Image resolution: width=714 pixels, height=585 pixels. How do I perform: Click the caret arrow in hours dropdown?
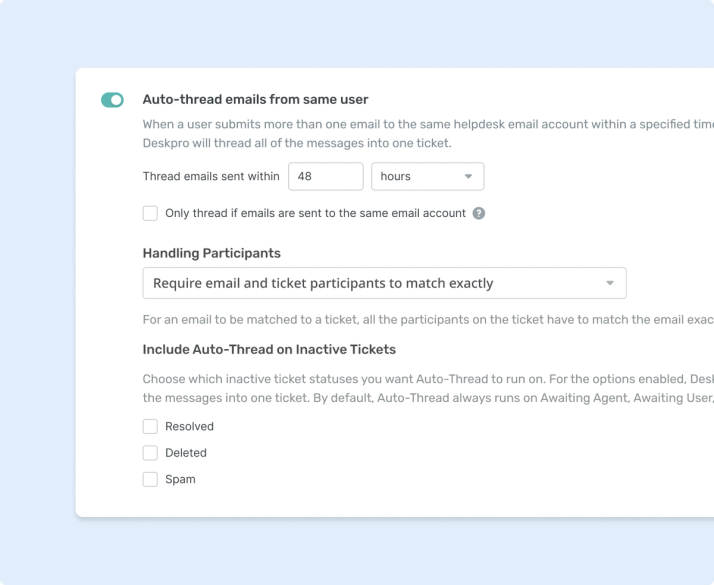point(468,176)
